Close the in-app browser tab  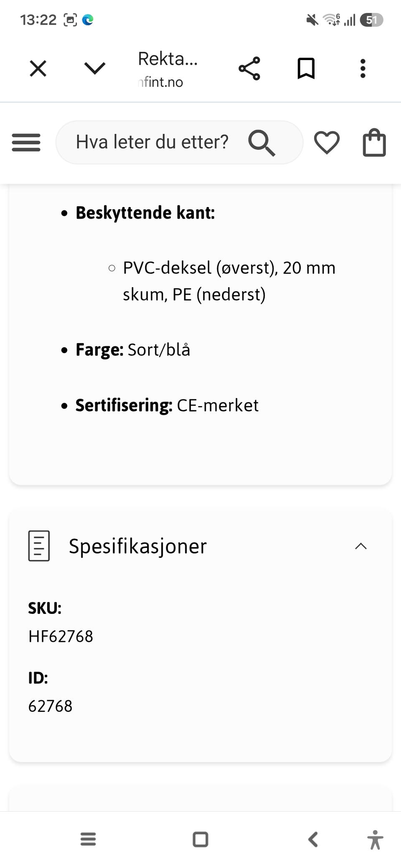[x=38, y=68]
